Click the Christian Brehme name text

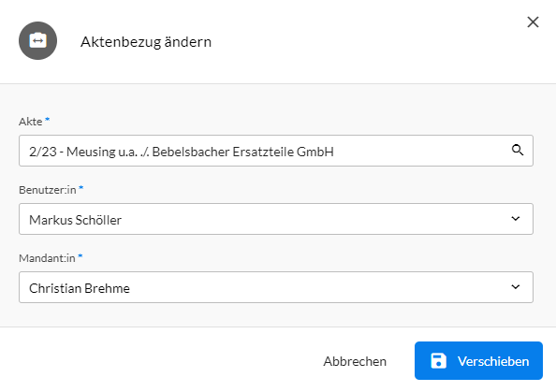coord(80,288)
